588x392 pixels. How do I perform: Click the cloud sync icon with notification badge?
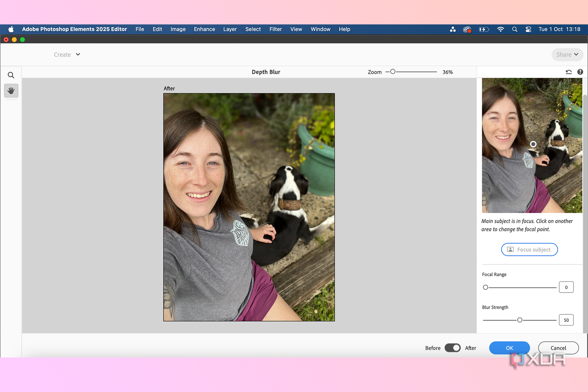tap(467, 29)
